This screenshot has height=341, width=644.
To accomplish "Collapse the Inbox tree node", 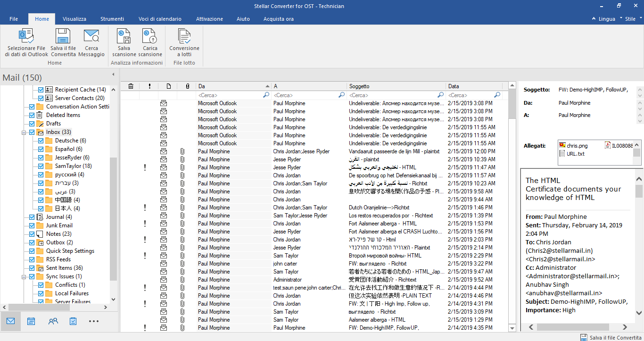I will 24,133.
